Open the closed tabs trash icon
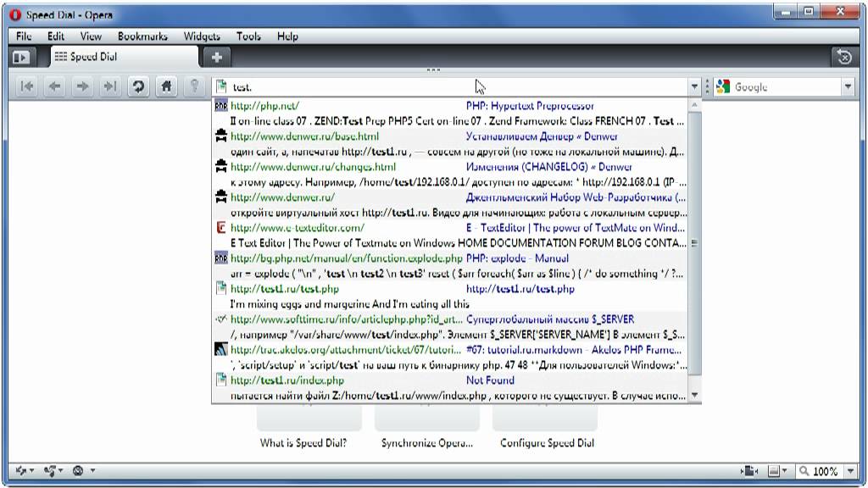 point(844,57)
